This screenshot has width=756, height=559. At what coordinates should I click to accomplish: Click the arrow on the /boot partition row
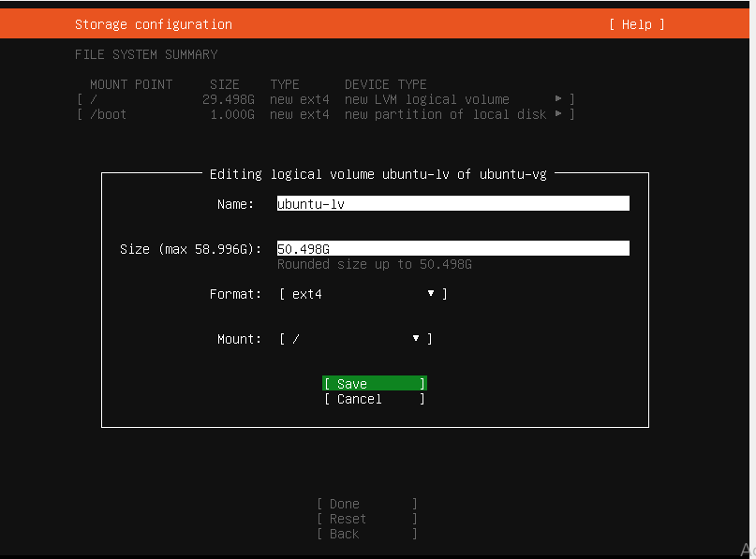click(559, 114)
